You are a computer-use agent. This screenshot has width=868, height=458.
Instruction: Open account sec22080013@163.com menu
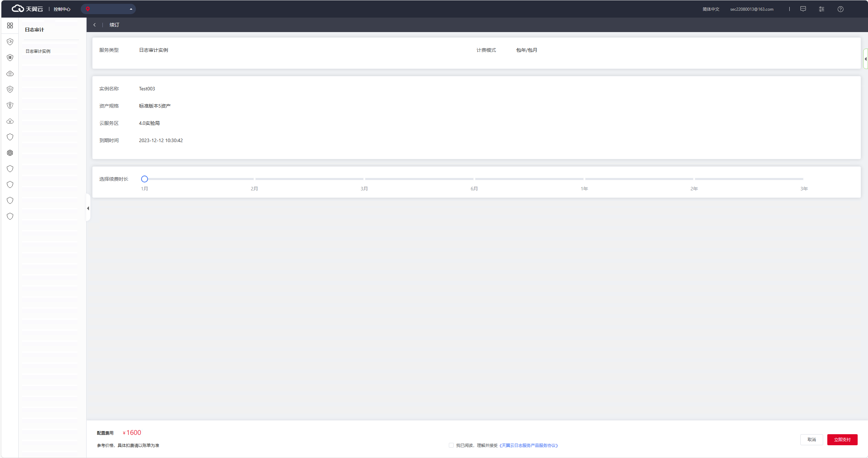point(751,9)
